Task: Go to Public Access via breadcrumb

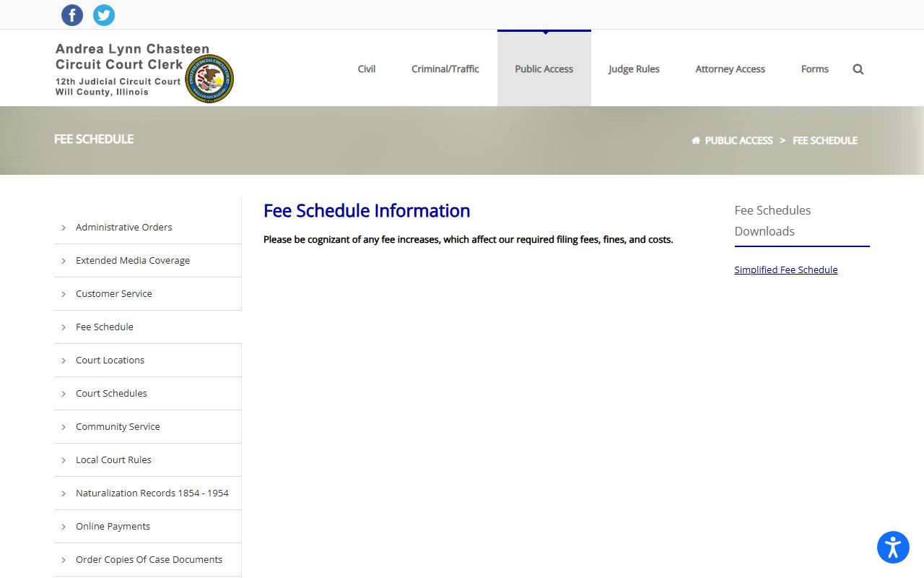Action: pos(738,140)
